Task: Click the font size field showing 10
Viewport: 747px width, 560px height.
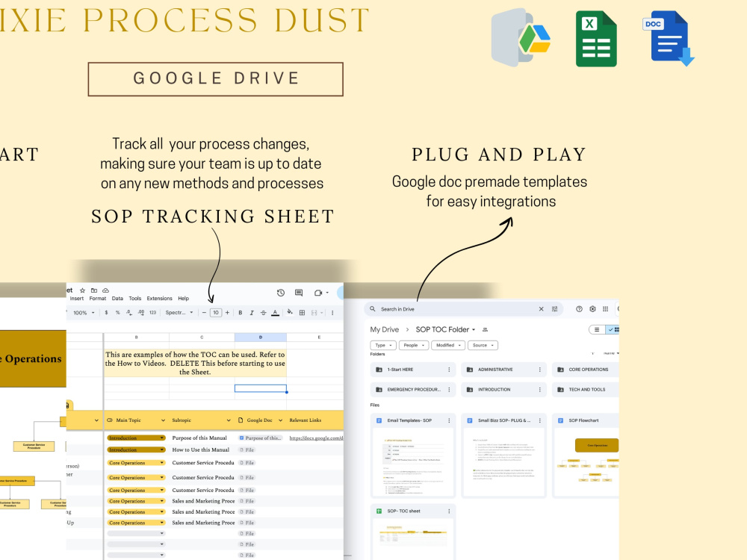Action: (216, 313)
